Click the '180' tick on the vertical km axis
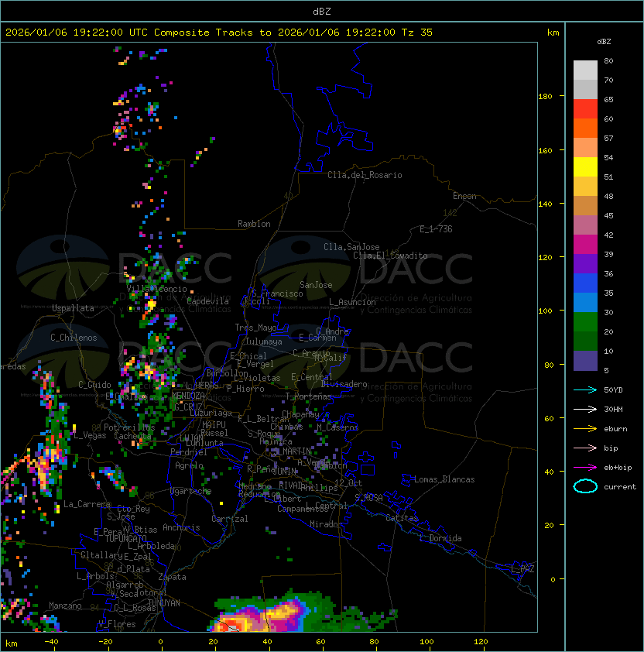 coord(545,97)
